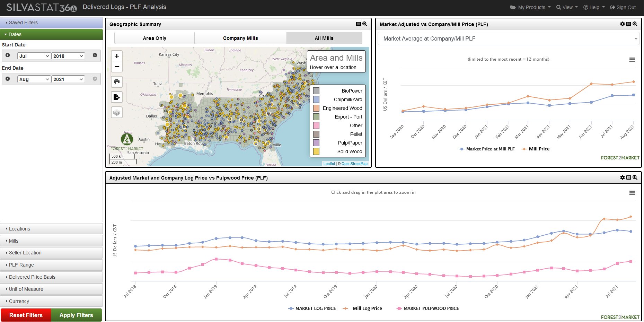Expand the Seller Location filter section
The image size is (644, 322).
point(25,253)
